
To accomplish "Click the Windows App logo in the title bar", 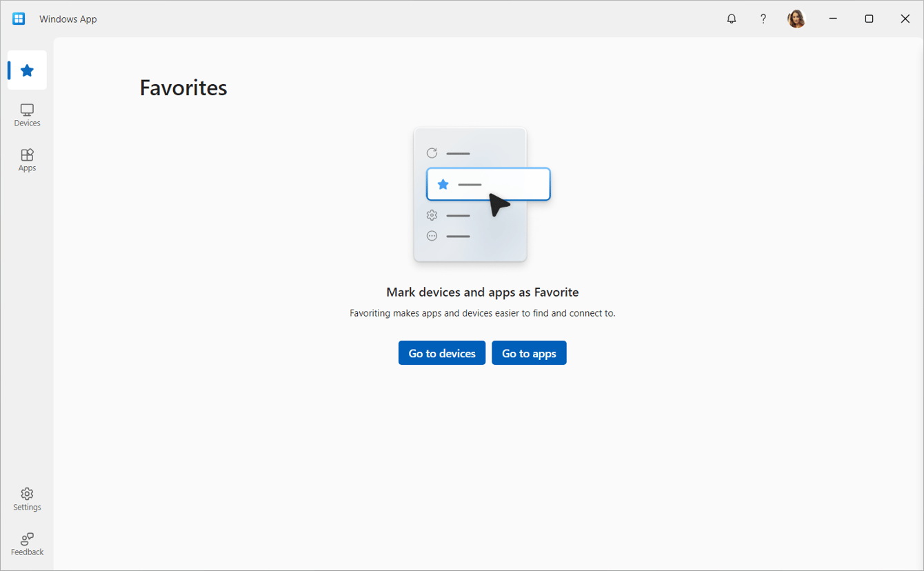I will 19,19.
